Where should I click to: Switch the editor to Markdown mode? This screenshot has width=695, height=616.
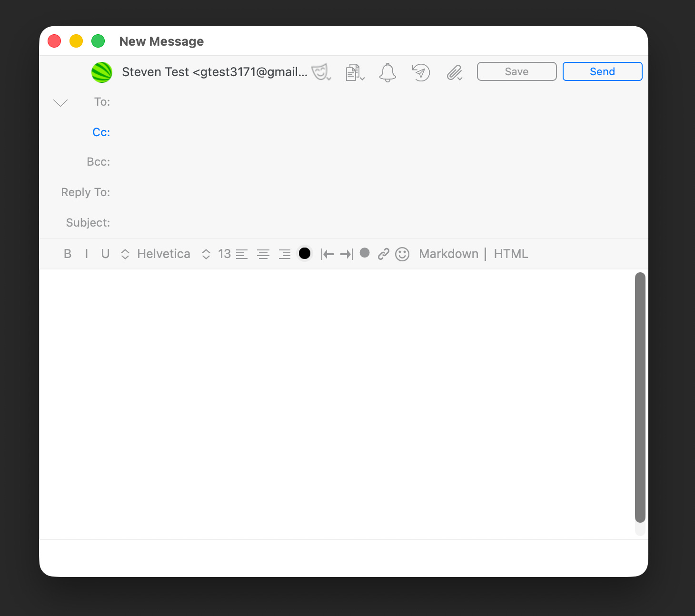(449, 254)
